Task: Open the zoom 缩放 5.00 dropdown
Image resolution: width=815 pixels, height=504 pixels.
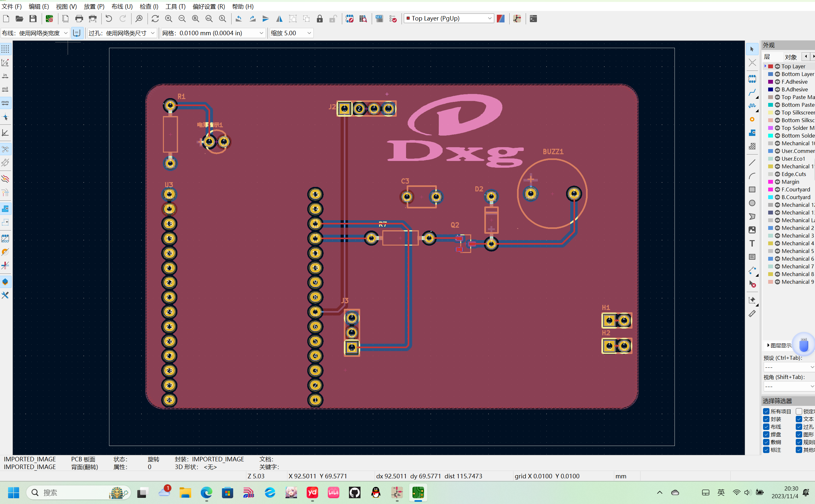Action: pos(291,33)
